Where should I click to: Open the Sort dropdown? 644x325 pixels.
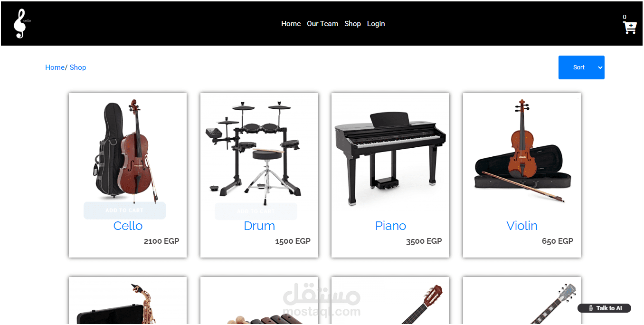point(581,67)
